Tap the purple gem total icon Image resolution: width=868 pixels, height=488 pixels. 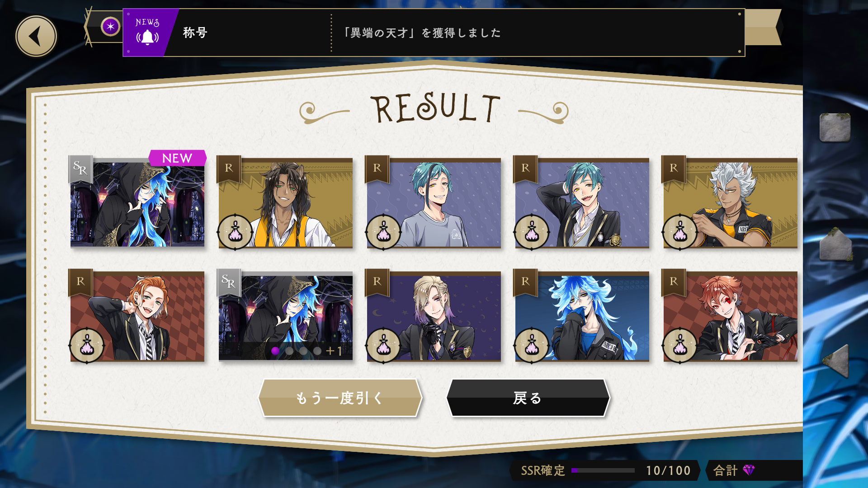[749, 470]
